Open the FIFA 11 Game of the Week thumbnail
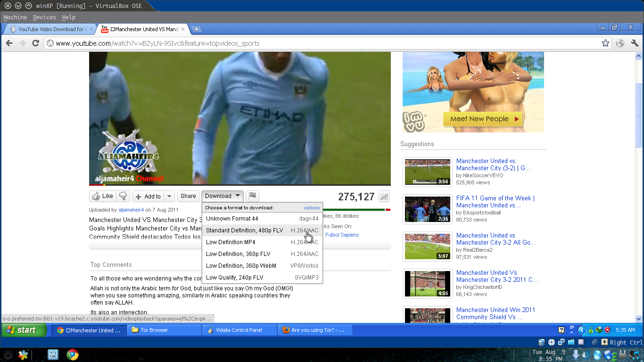The image size is (644, 362). pyautogui.click(x=428, y=209)
